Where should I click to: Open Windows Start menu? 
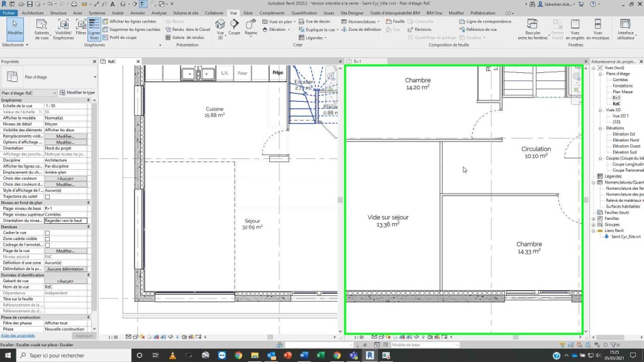8,356
